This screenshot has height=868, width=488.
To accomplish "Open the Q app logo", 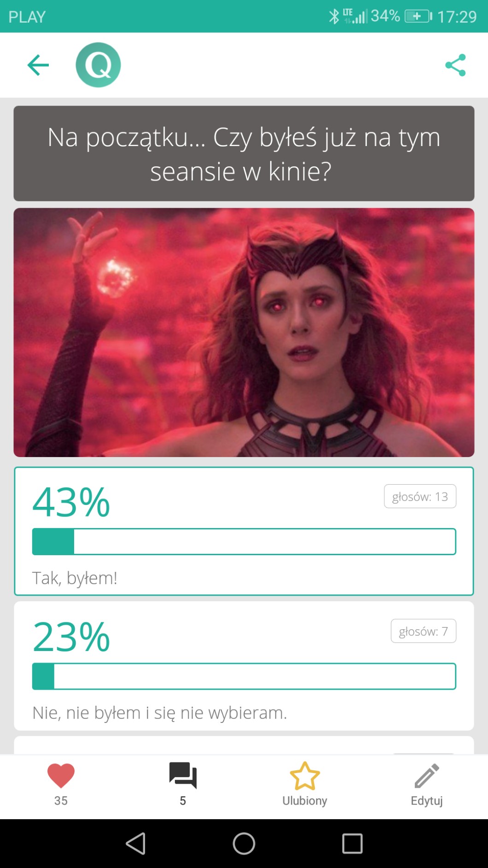I will 98,65.
